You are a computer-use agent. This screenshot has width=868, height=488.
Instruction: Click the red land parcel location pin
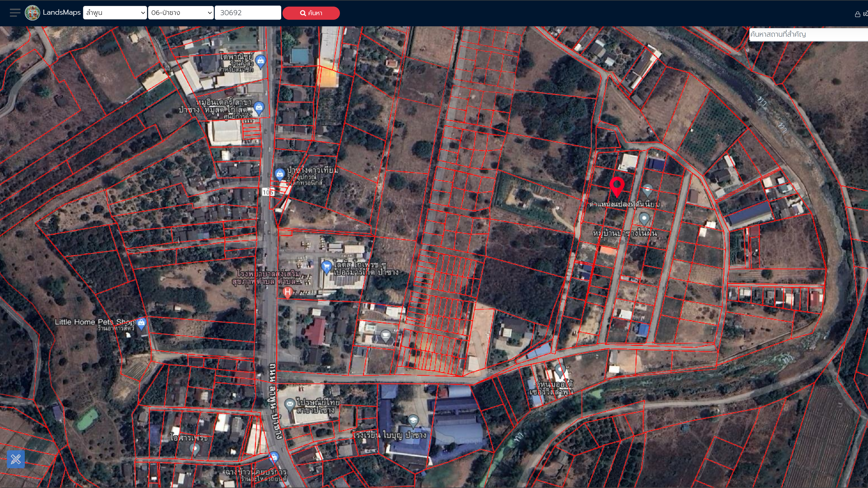pos(617,187)
